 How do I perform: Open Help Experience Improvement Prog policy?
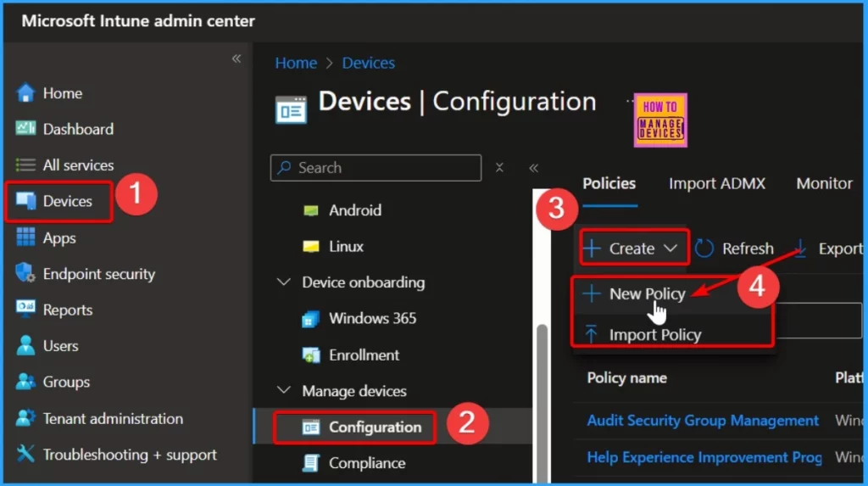click(x=704, y=457)
